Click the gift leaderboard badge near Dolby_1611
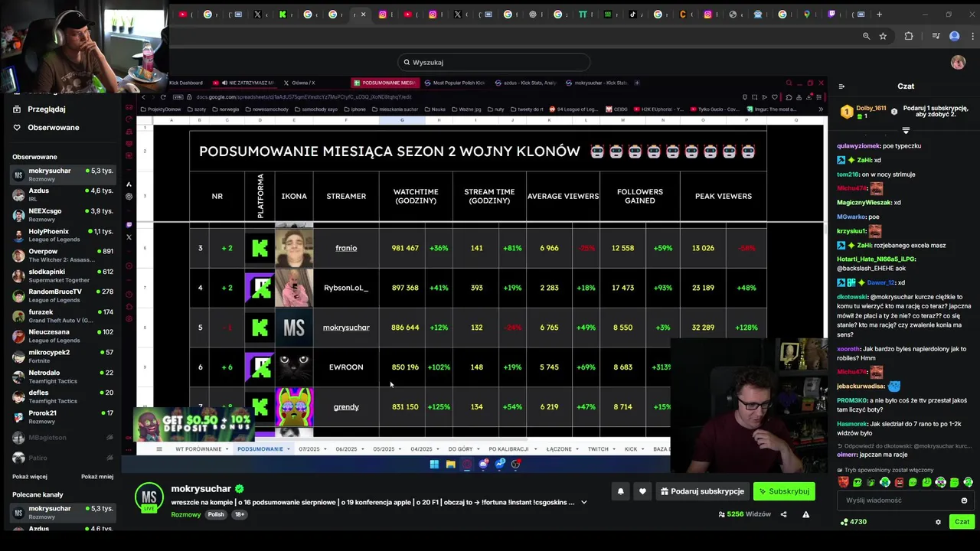Viewport: 980px width, 551px height. click(847, 112)
